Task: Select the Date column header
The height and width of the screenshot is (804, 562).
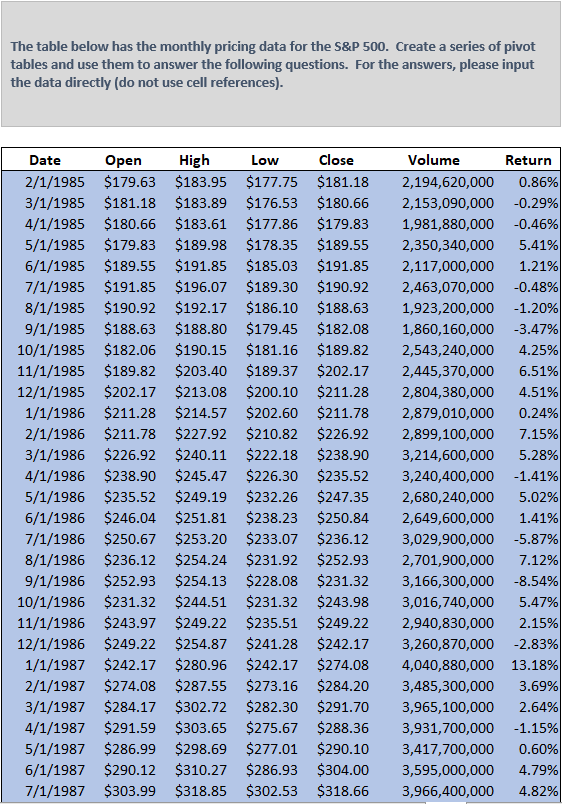Action: coord(45,160)
